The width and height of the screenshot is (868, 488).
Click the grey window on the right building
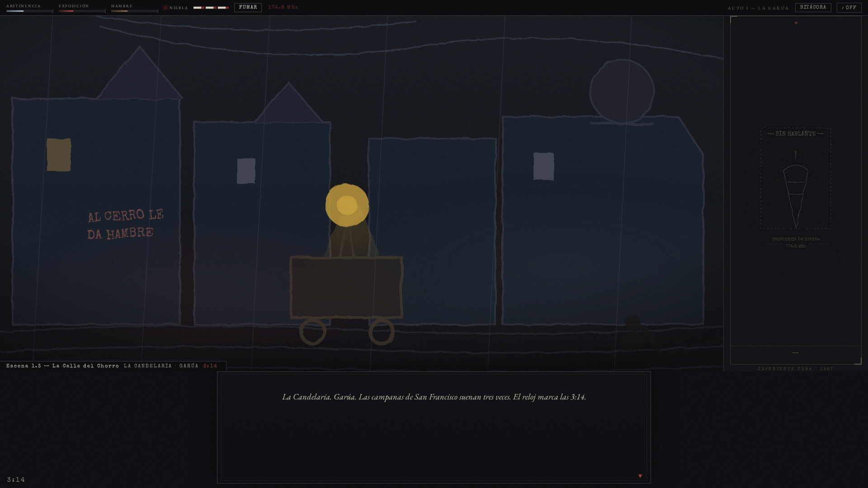pos(543,166)
